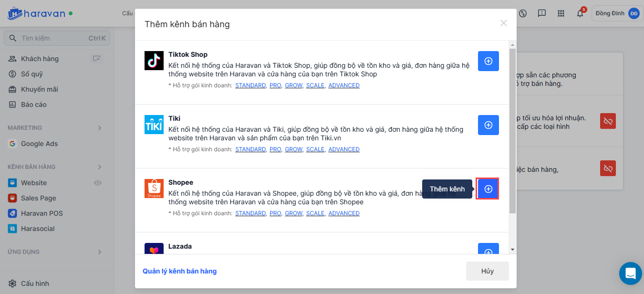Click the plus button for Tiki

pos(488,125)
